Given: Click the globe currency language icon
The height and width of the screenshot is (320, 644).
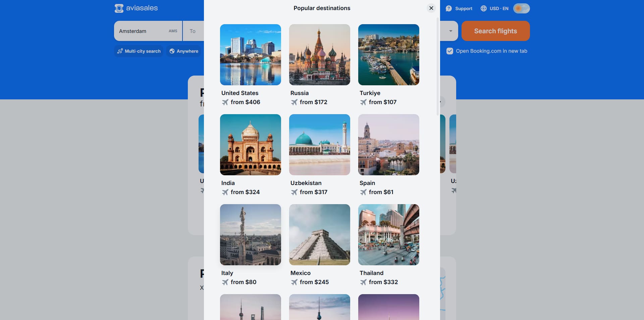Looking at the screenshot, I should [484, 8].
